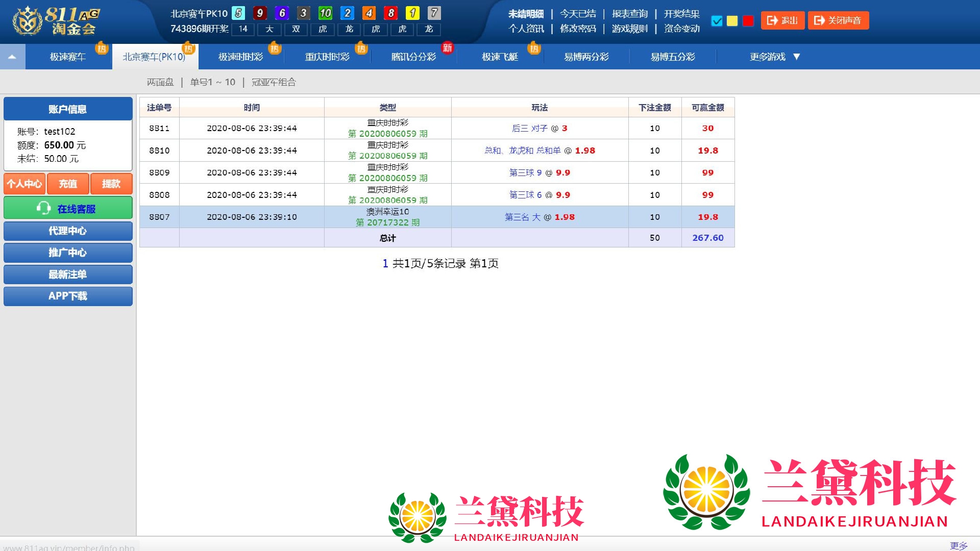Screen dimensions: 980x551
Task: Click the headset online support icon
Action: [x=43, y=208]
